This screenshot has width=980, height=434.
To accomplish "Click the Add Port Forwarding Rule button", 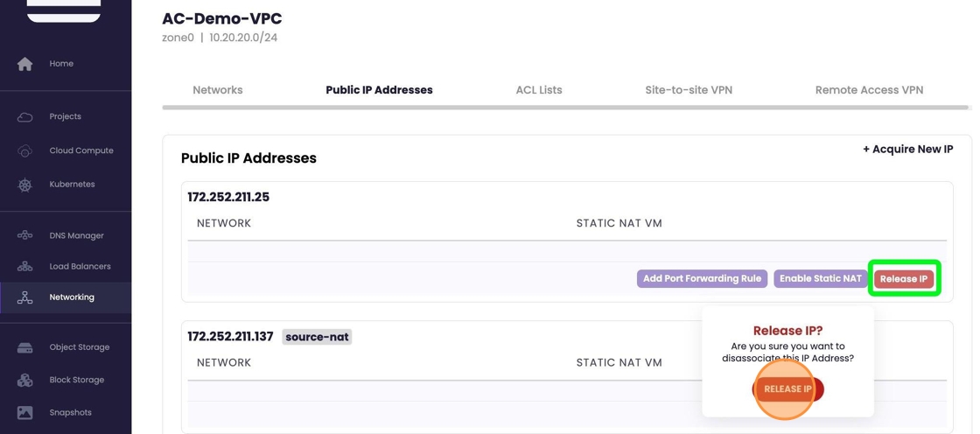I will pyautogui.click(x=702, y=279).
